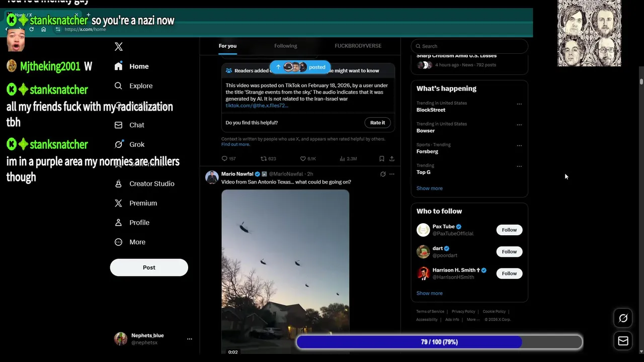This screenshot has height=362, width=644.
Task: Click the Grok explain icon on Mario's post
Action: click(x=383, y=174)
